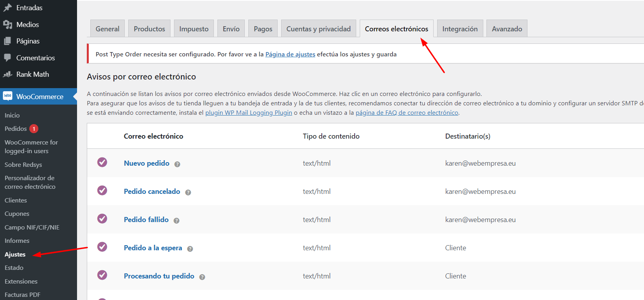The width and height of the screenshot is (644, 300).
Task: Go to WooCommerce Inicio submenu
Action: coord(12,115)
